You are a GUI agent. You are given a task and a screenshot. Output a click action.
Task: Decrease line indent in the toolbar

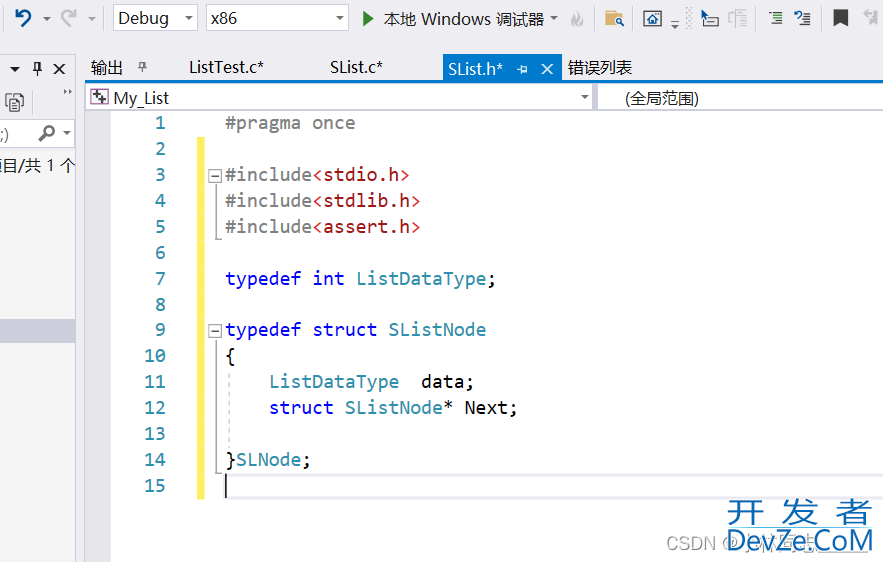(776, 19)
